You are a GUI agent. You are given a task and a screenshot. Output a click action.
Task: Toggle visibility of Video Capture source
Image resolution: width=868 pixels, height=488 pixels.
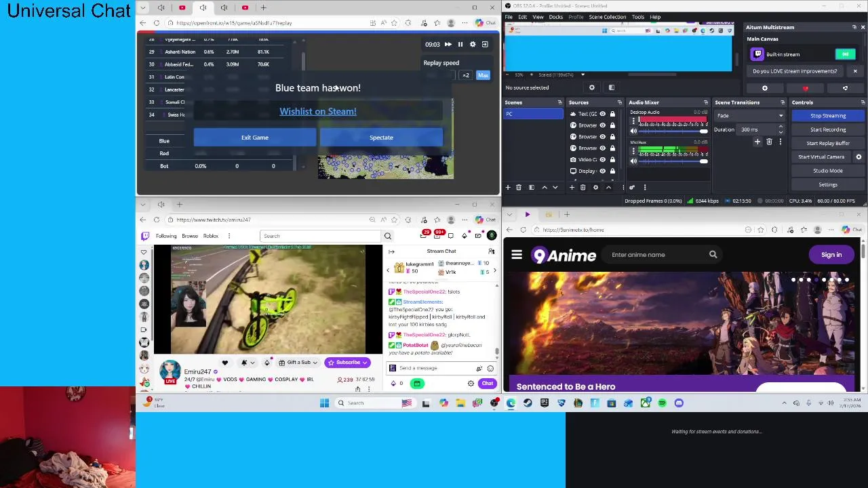(x=602, y=159)
